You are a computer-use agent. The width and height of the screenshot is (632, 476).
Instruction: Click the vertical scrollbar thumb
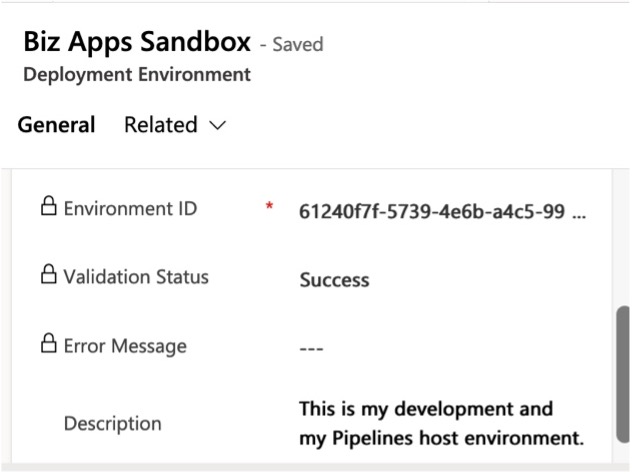pyautogui.click(x=623, y=374)
